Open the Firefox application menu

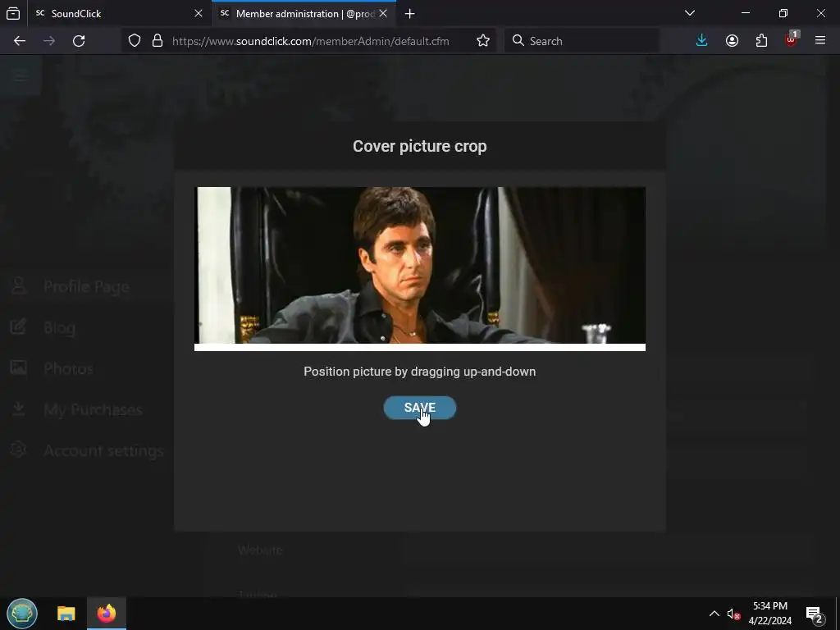click(x=820, y=41)
